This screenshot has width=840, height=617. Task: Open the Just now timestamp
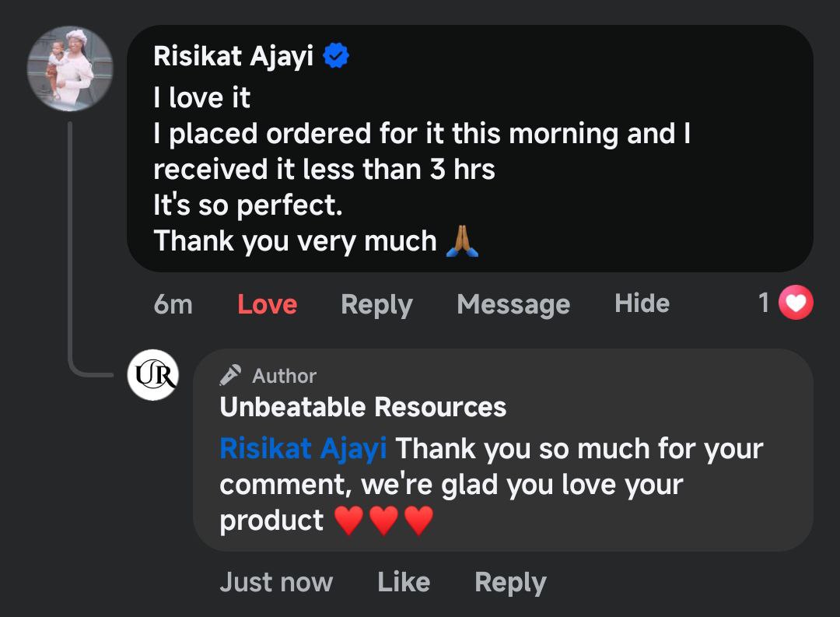coord(276,582)
